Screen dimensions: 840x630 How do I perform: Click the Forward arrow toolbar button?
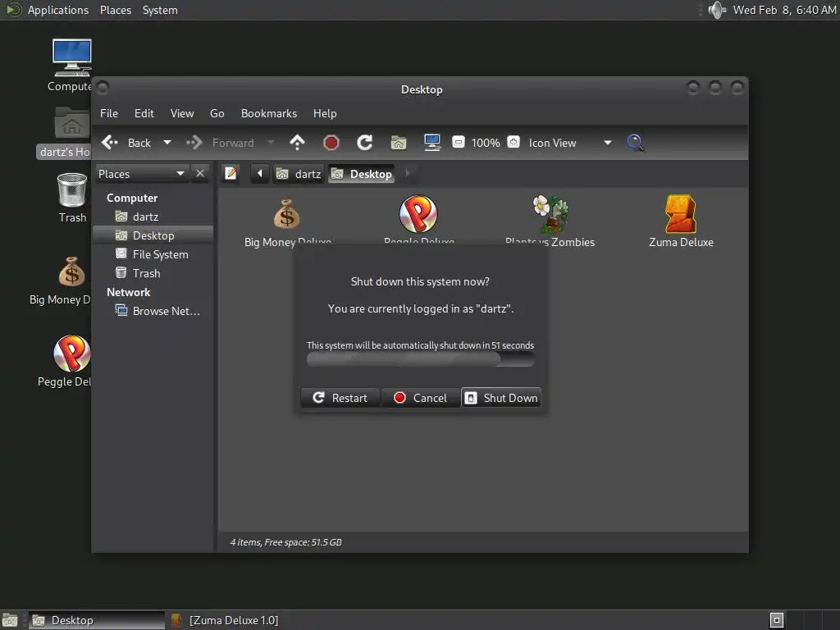(x=194, y=143)
